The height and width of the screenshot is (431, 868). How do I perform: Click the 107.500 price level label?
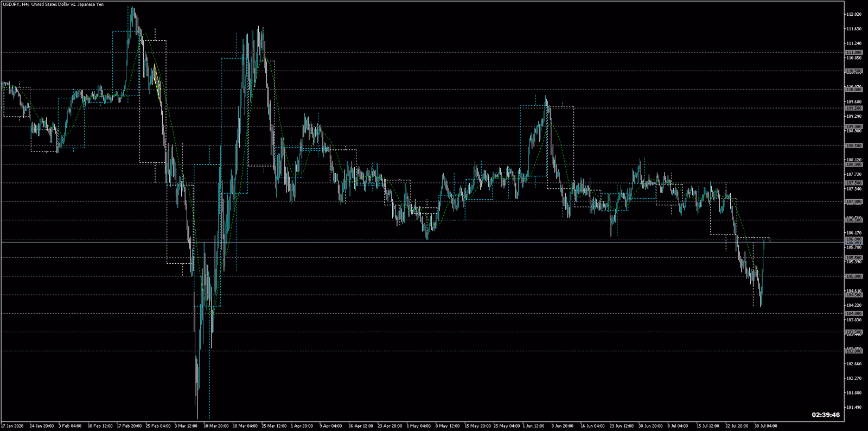click(854, 183)
